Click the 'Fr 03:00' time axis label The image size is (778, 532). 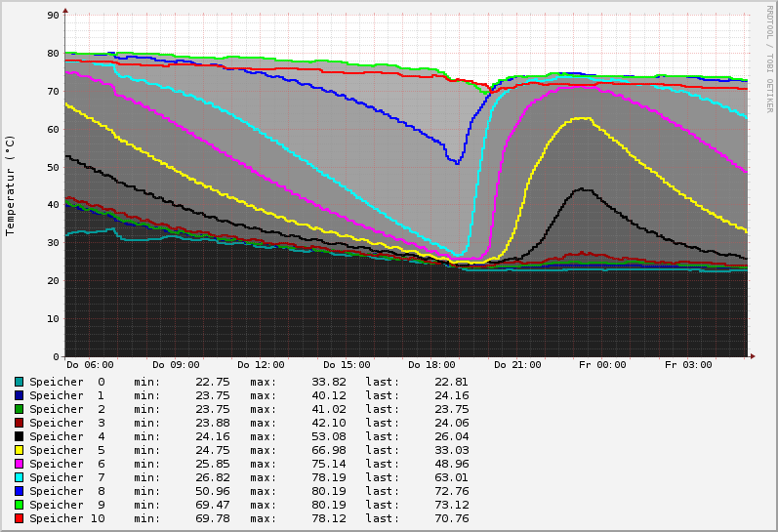coord(688,365)
